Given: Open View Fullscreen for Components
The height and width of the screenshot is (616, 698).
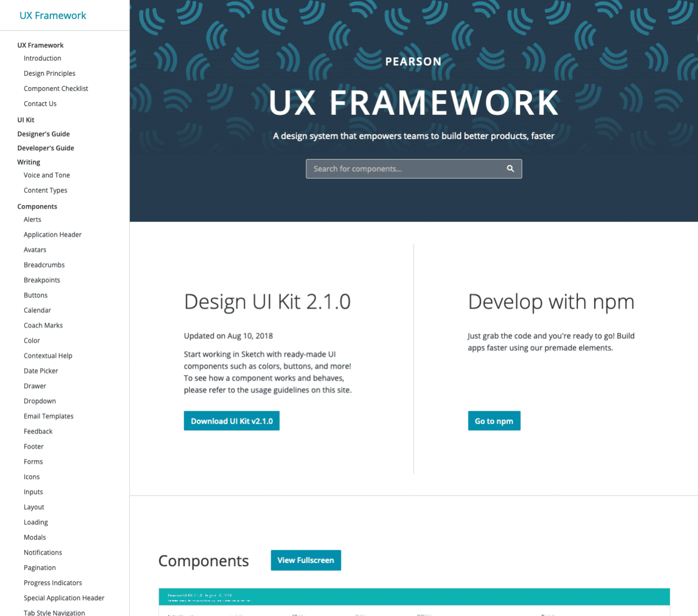Looking at the screenshot, I should click(306, 560).
